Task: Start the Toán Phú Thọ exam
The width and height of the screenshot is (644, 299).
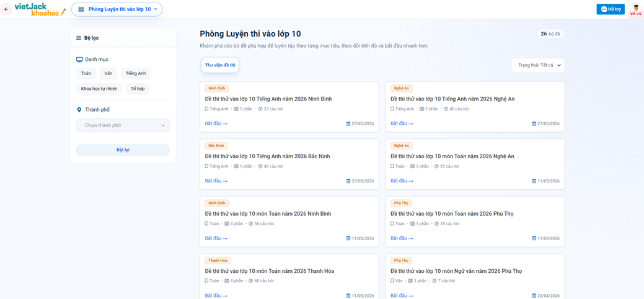Action: [402, 238]
